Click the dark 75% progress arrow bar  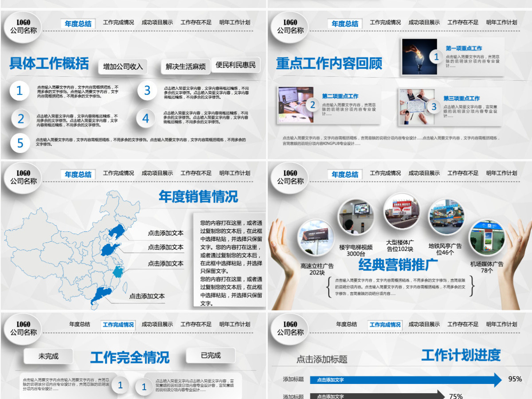pos(377,396)
